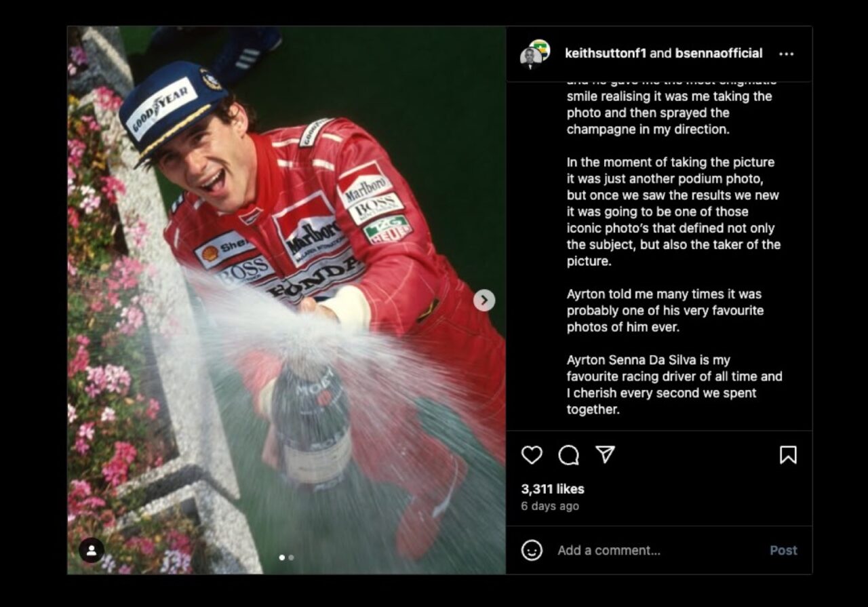Open comments with the speech bubble icon
The width and height of the screenshot is (868, 607).
(568, 454)
